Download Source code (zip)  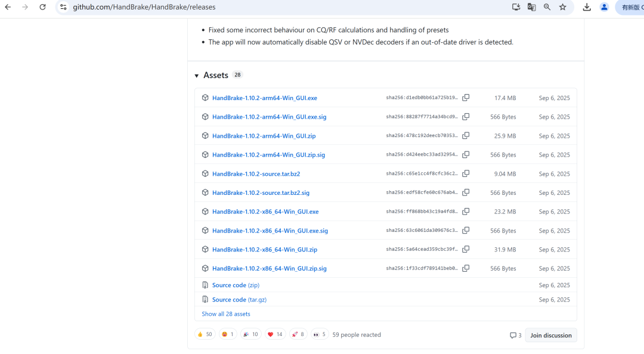point(236,285)
